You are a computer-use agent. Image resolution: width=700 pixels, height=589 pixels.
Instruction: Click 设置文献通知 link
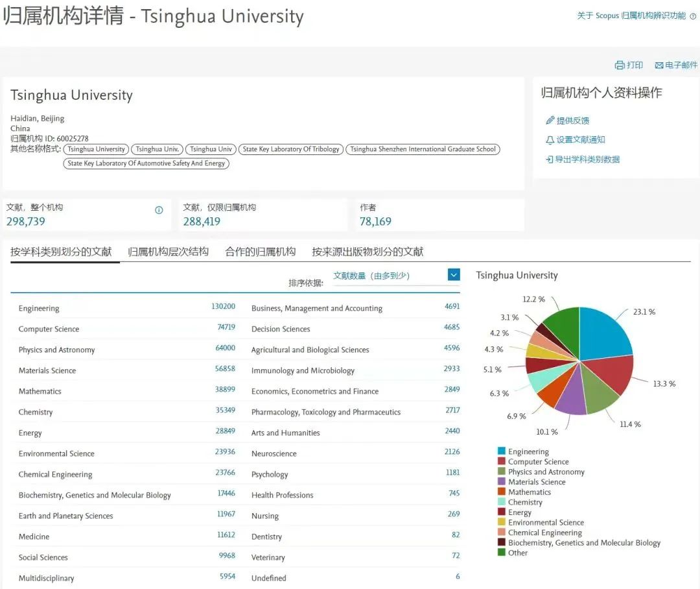coord(581,140)
